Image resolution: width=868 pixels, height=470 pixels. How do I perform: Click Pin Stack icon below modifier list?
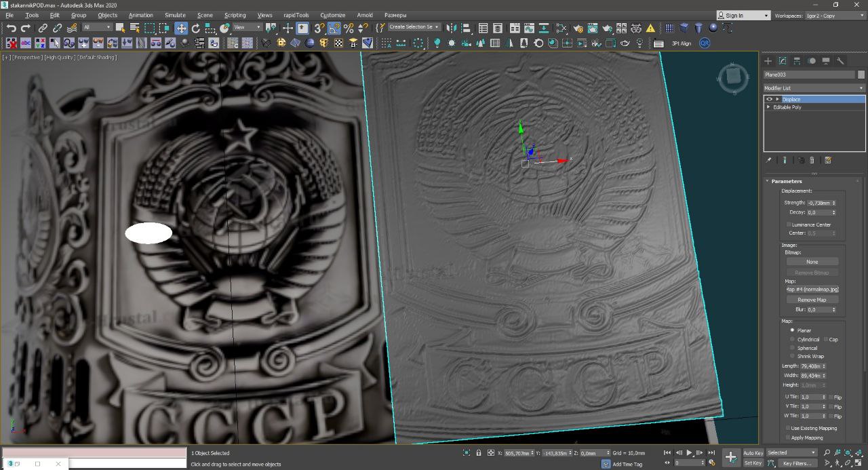tap(769, 161)
